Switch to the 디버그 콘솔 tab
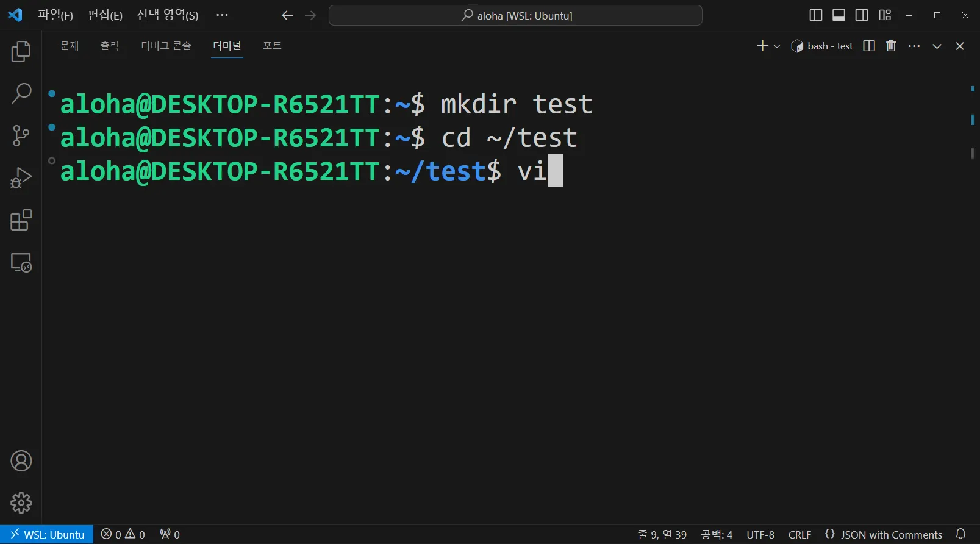980x544 pixels. (x=166, y=46)
